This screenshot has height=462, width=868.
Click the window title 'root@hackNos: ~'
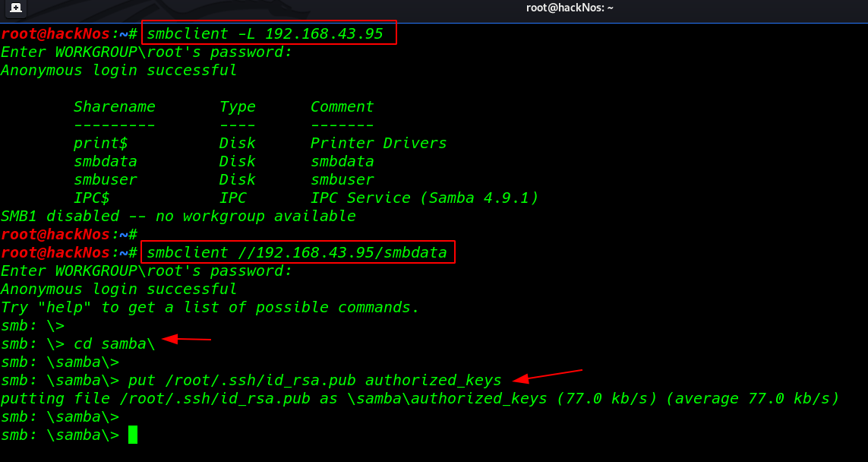tap(570, 8)
